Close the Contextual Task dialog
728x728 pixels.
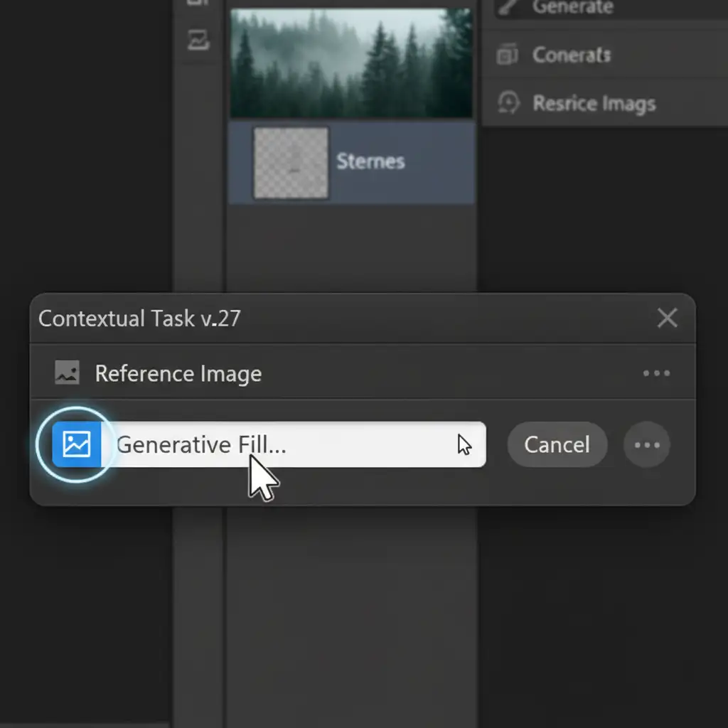667,318
